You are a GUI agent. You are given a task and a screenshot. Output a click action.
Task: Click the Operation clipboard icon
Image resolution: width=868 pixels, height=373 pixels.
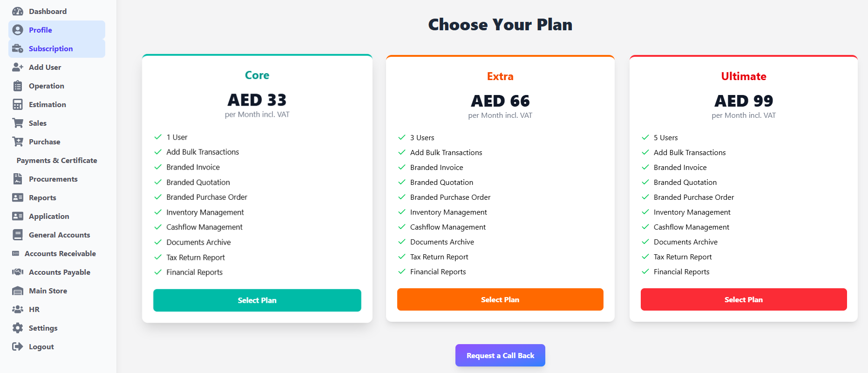click(x=18, y=86)
